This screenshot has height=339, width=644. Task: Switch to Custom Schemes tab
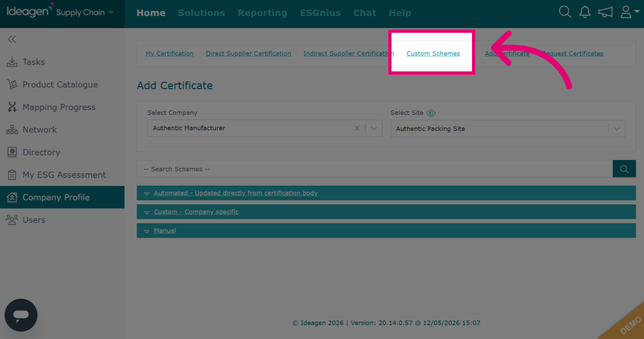433,54
